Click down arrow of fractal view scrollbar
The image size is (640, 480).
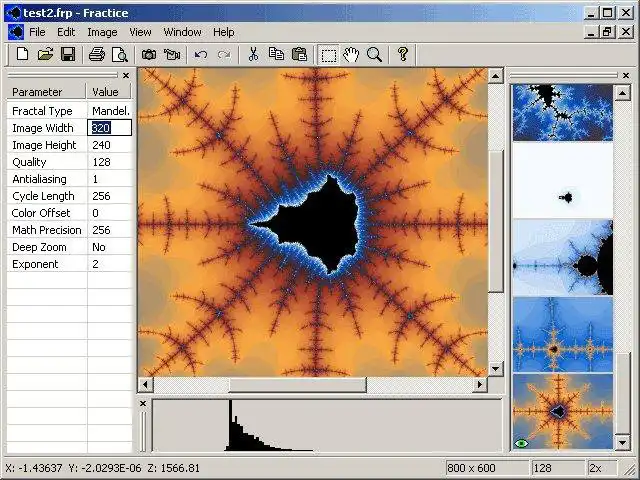click(496, 369)
